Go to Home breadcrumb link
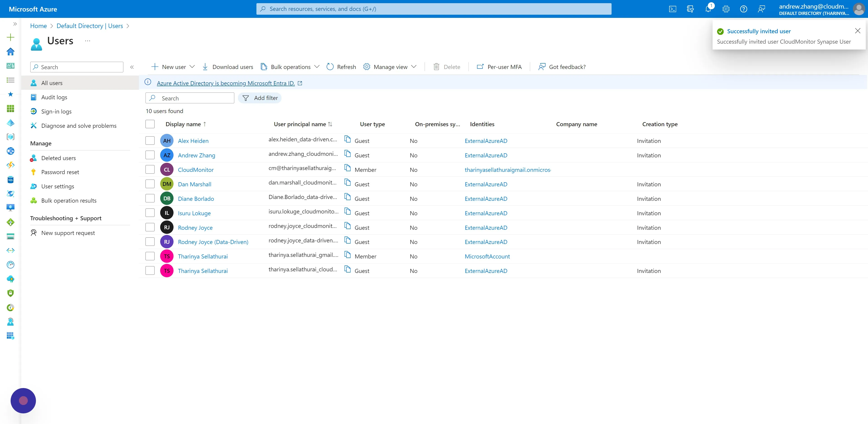868x424 pixels. [38, 26]
